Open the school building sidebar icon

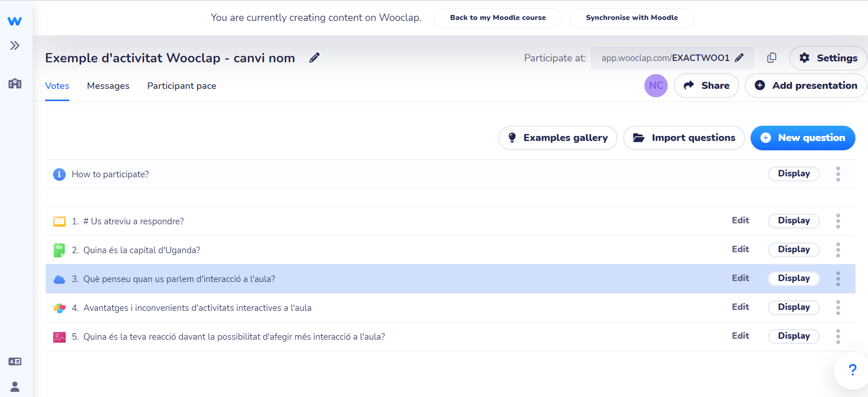point(15,84)
